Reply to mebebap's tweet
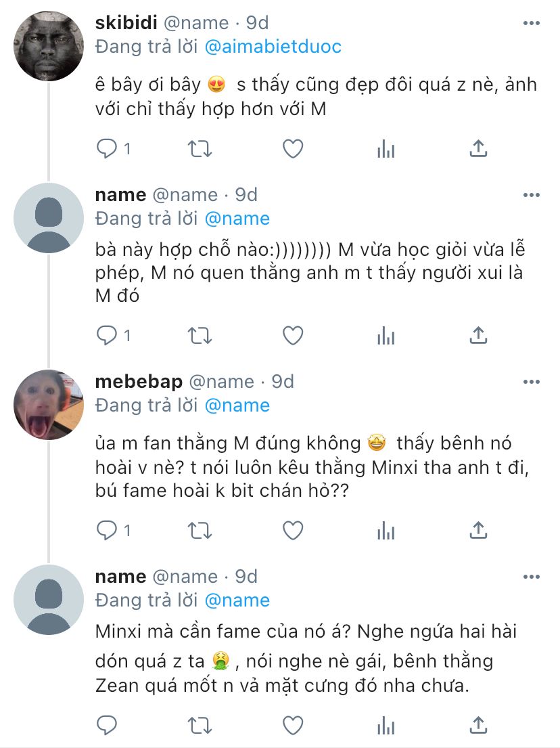This screenshot has height=748, width=560. tap(107, 529)
